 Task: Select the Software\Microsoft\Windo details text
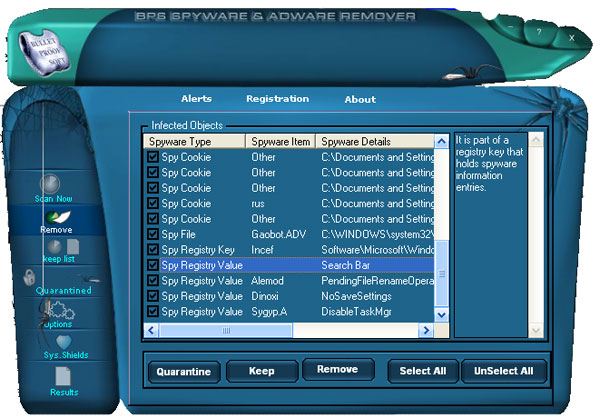[x=378, y=250]
